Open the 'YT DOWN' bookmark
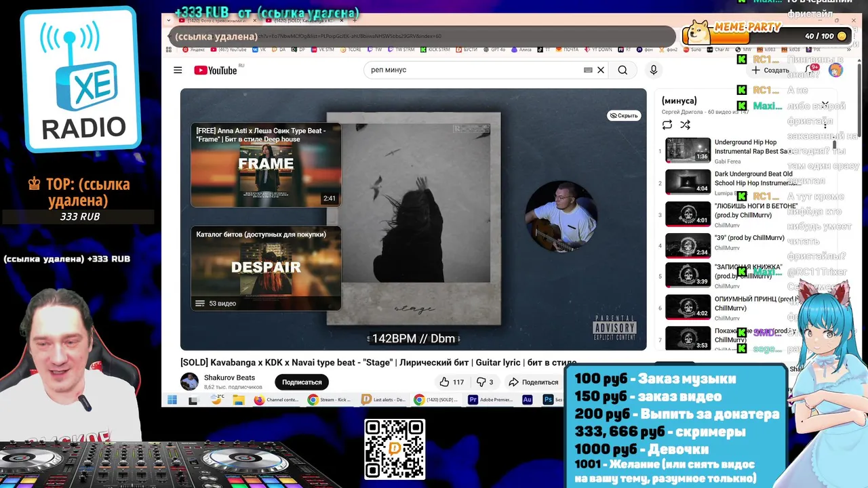868x488 pixels. (x=597, y=49)
